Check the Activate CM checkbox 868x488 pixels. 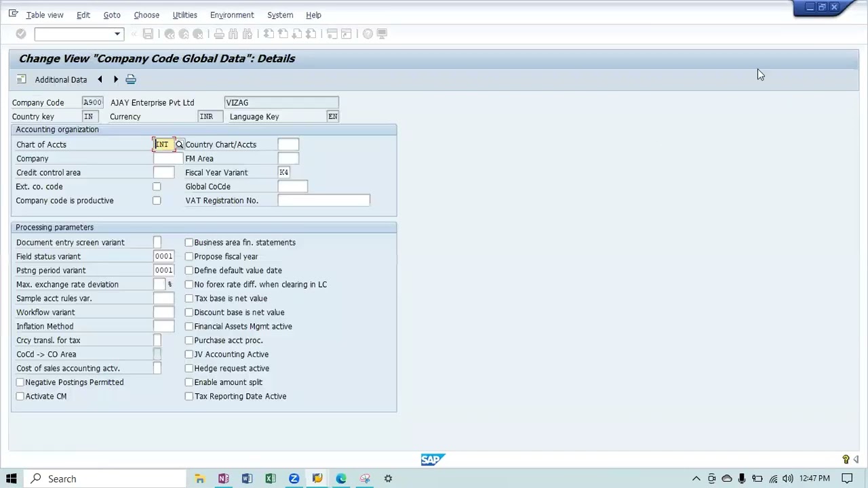pos(20,396)
